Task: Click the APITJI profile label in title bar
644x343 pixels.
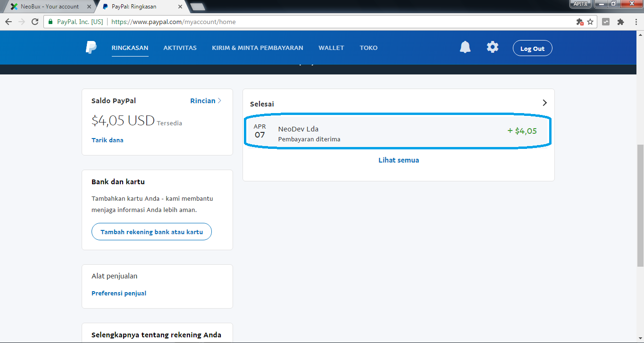Action: point(580,4)
